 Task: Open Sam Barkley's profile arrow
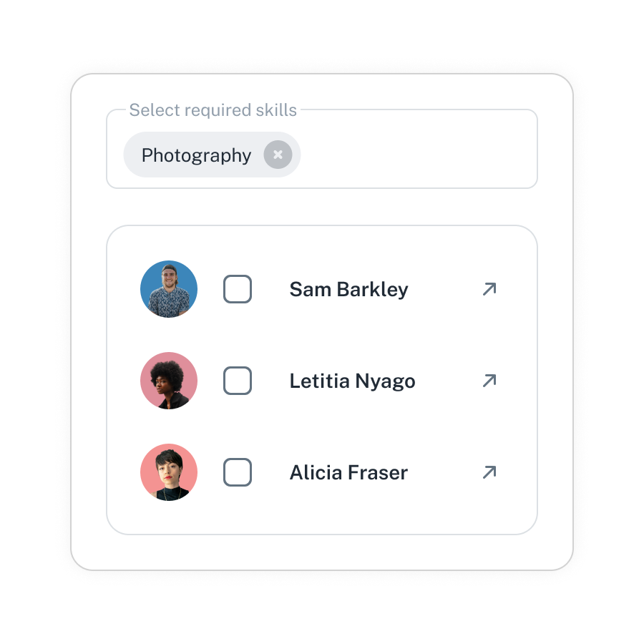489,289
